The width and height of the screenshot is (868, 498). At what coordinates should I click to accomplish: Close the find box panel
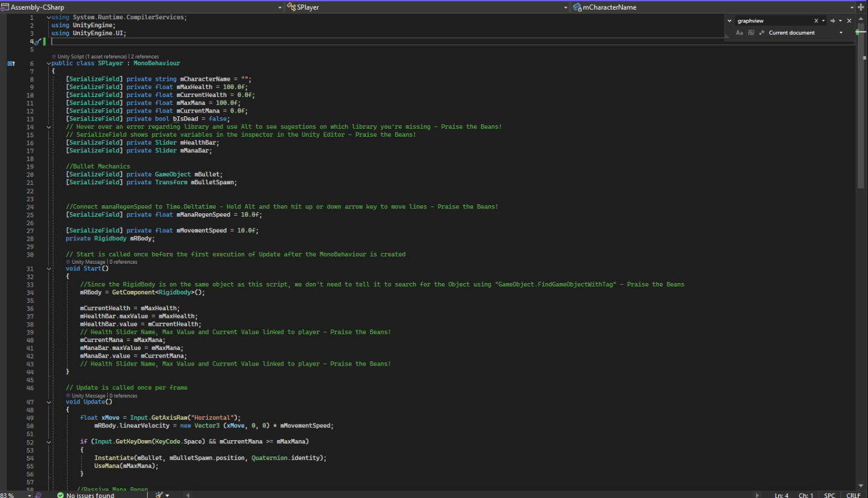coord(849,20)
